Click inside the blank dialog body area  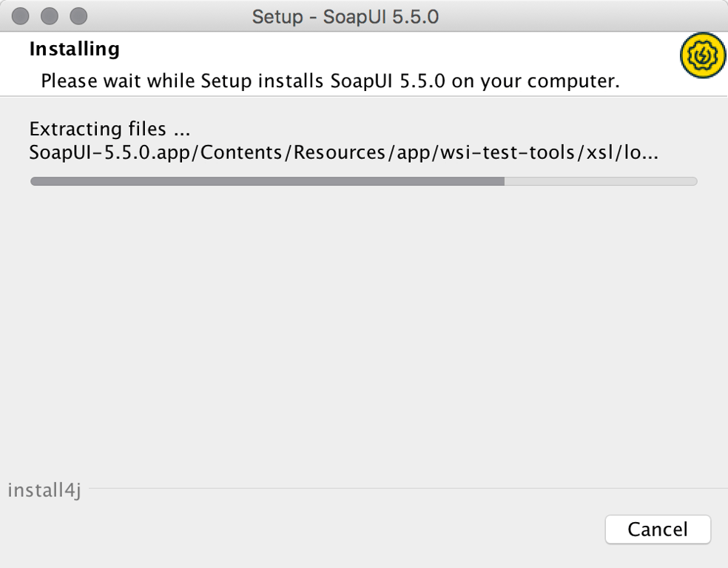(x=363, y=333)
